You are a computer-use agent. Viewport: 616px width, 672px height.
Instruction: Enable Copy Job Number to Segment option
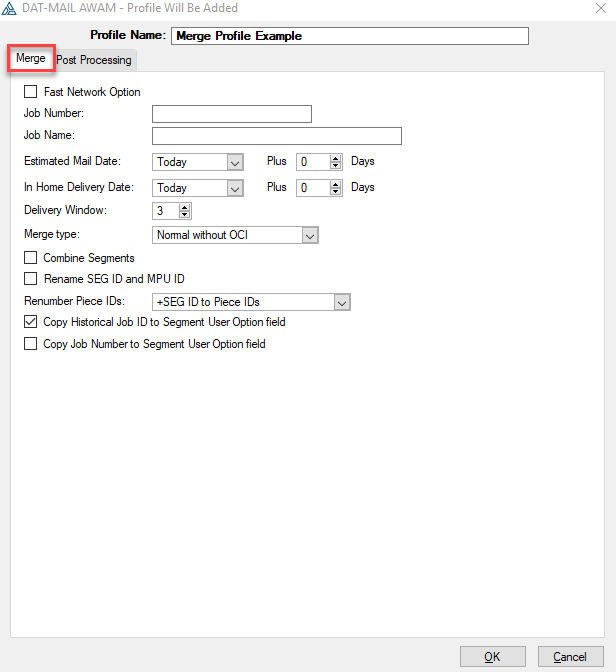coord(30,344)
